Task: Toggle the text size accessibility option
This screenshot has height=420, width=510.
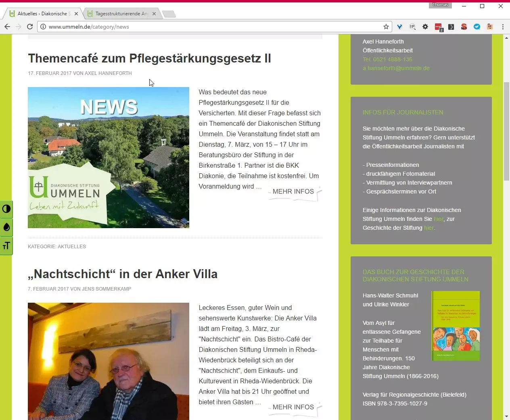Action: (x=6, y=246)
